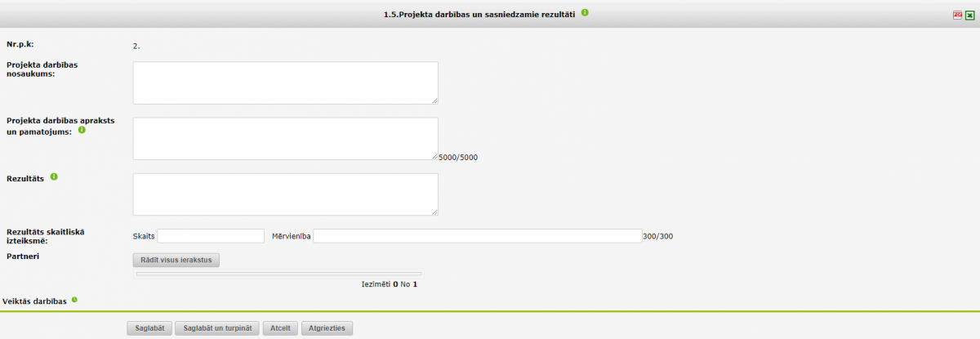Open help icon beside section 1.5 title
The width and height of the screenshot is (980, 339).
tap(586, 13)
